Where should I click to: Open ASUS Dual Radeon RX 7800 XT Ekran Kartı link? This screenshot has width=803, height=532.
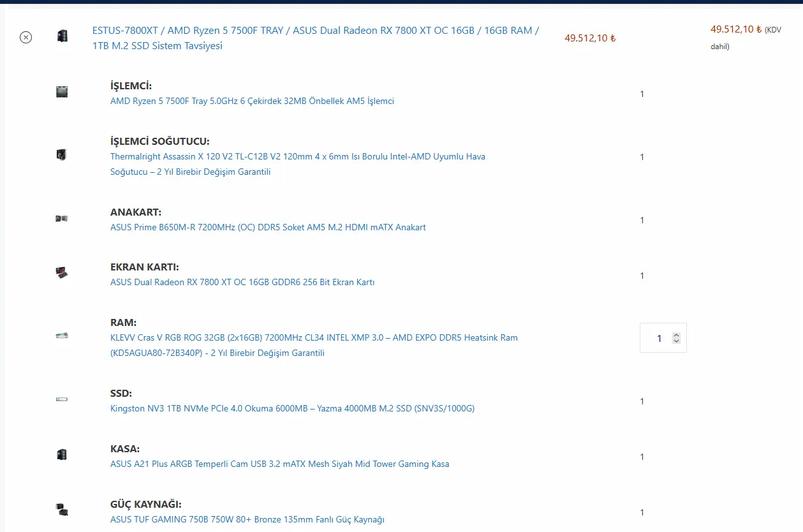pos(242,282)
